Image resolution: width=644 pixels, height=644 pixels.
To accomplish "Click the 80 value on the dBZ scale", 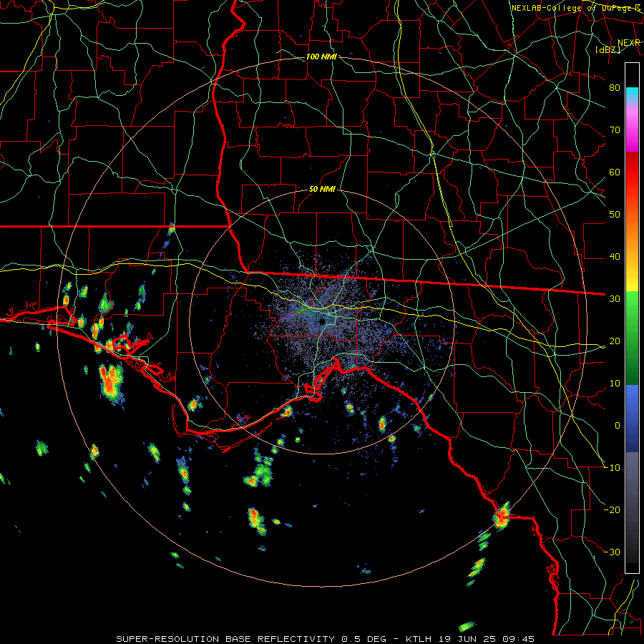I will click(615, 87).
